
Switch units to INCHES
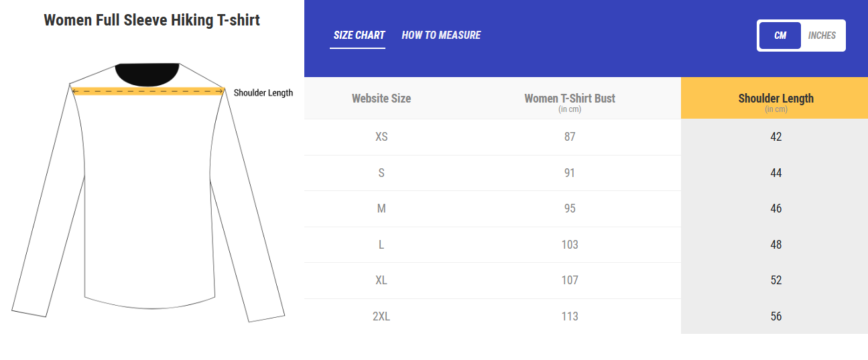pyautogui.click(x=822, y=36)
